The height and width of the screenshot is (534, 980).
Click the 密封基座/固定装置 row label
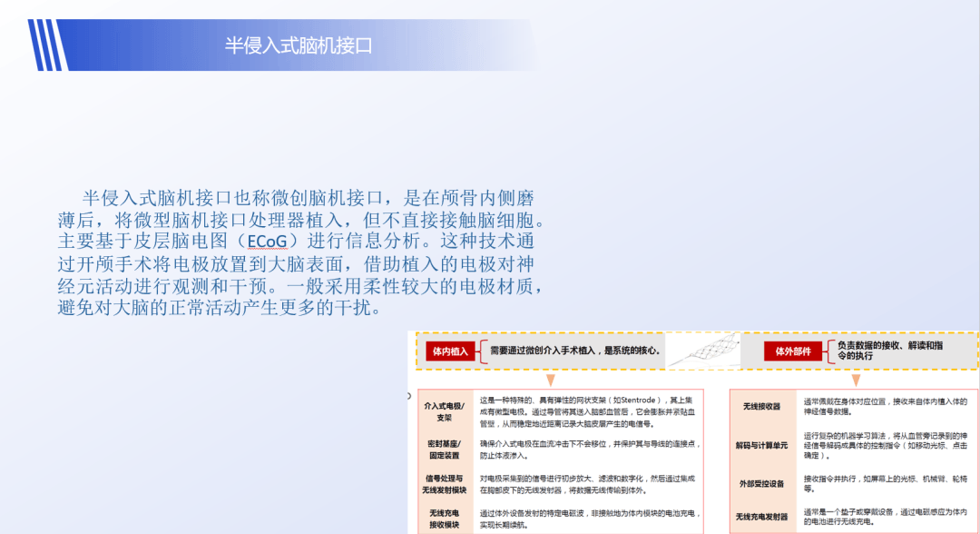[x=445, y=450]
